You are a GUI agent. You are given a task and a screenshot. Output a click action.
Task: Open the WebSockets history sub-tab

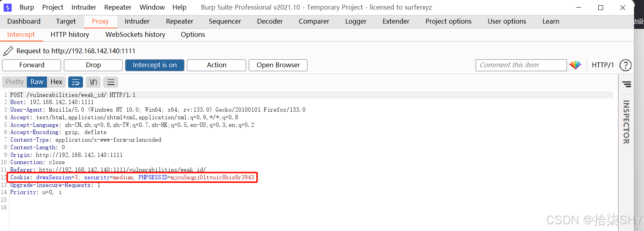point(135,34)
